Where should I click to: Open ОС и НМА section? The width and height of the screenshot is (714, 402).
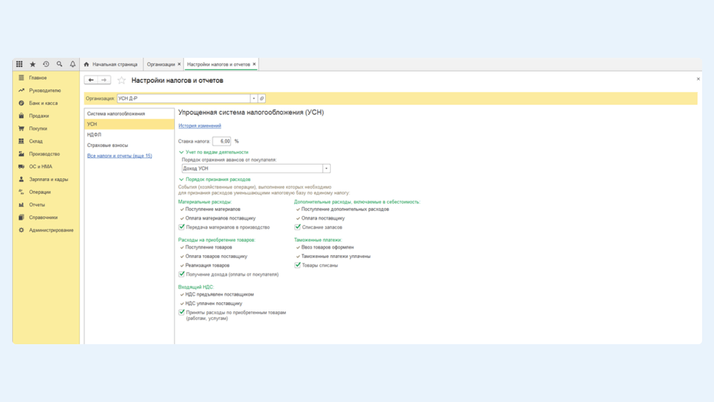[x=41, y=167]
